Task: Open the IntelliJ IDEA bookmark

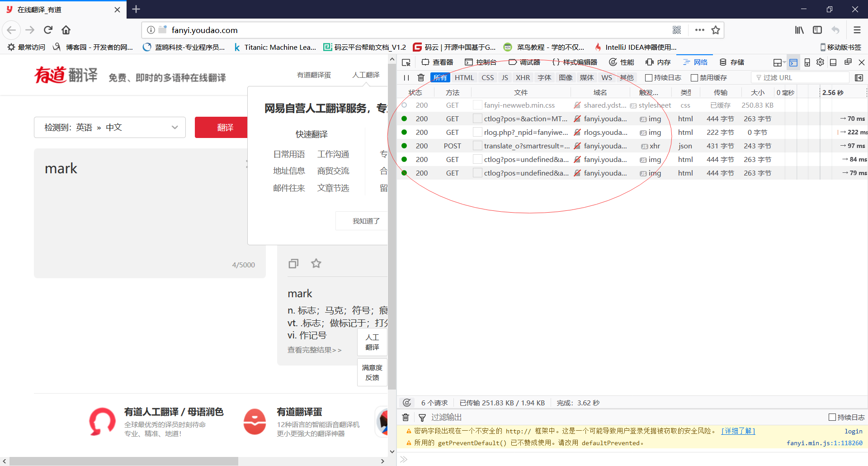Action: (x=635, y=47)
